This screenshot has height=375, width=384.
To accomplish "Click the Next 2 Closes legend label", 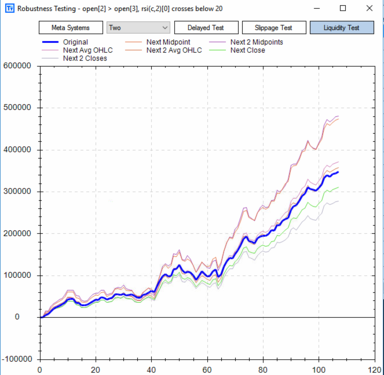I will click(x=85, y=58).
